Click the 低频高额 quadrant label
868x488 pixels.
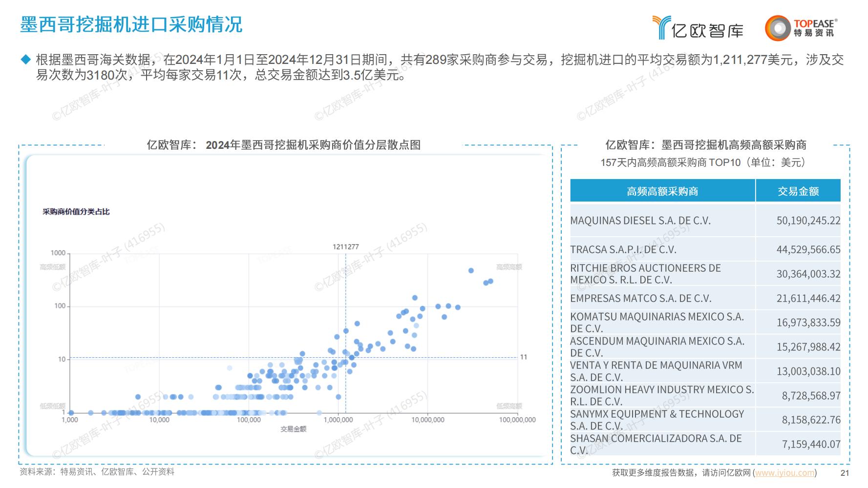(509, 406)
